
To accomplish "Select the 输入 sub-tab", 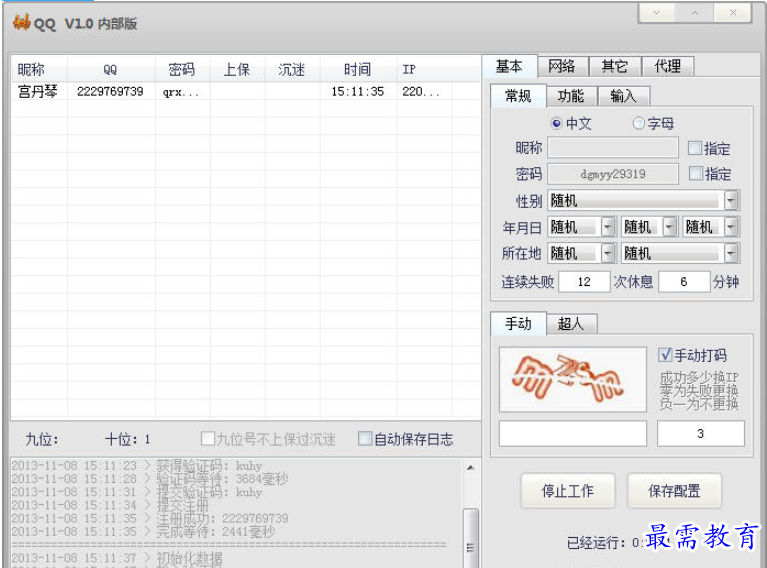I will (623, 96).
